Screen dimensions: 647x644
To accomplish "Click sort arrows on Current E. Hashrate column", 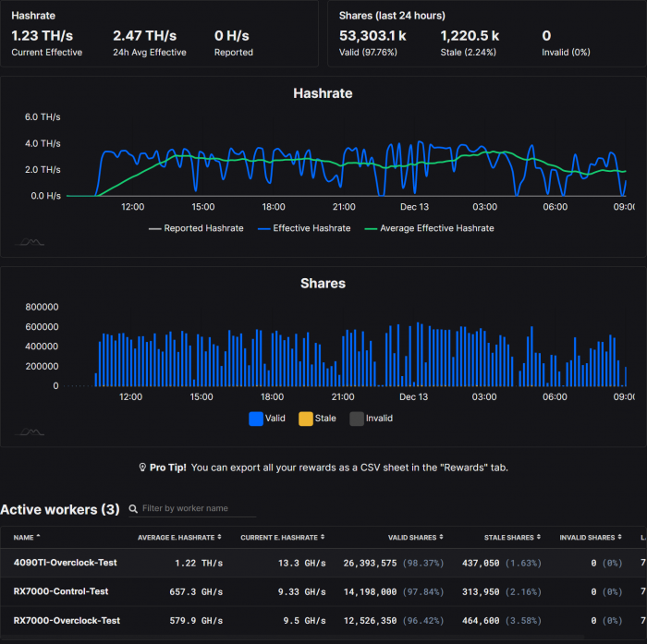I will click(x=321, y=537).
